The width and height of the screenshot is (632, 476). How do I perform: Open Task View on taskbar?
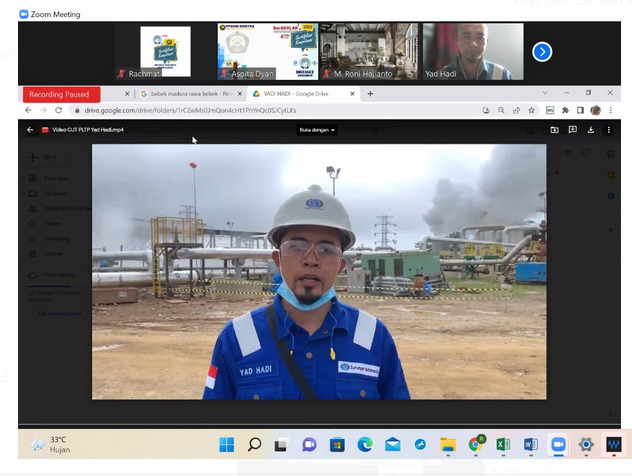pyautogui.click(x=281, y=445)
